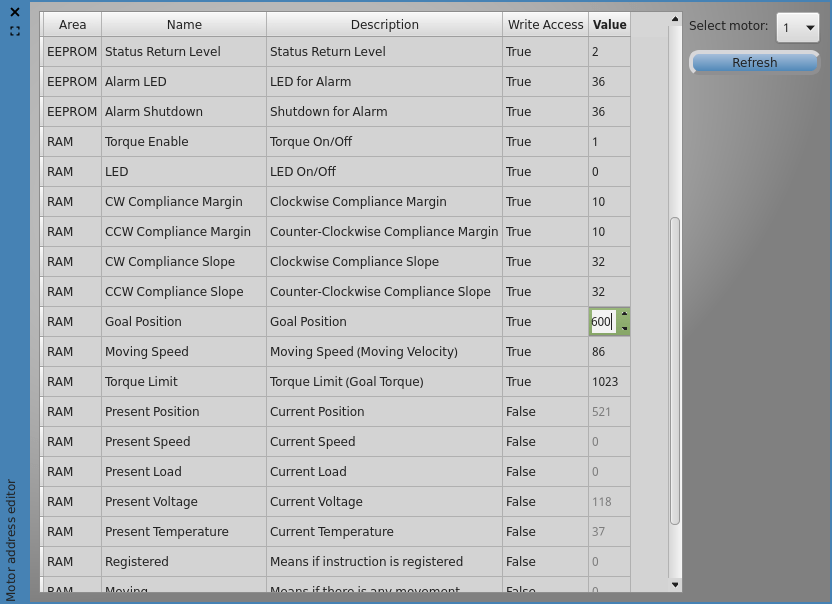Click the Description column header
Screen dimensions: 832x604
coord(384,24)
